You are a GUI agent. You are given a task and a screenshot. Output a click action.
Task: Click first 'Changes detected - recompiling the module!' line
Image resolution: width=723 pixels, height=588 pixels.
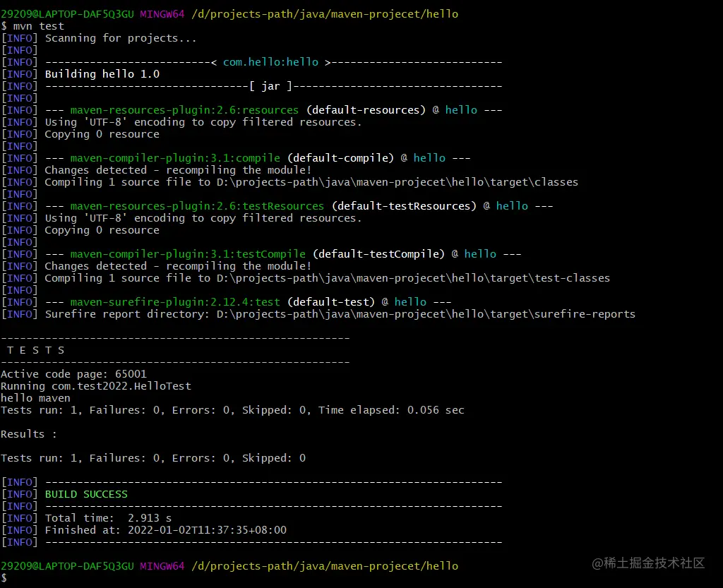[178, 170]
